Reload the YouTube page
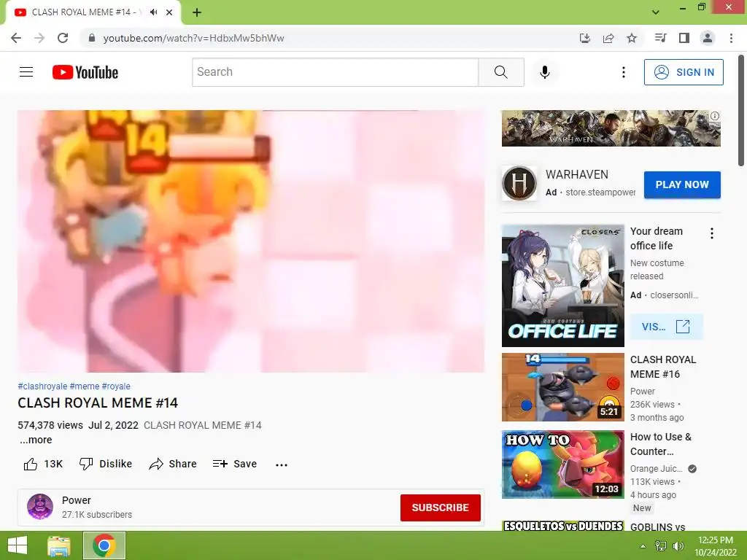This screenshot has width=747, height=560. 63,38
